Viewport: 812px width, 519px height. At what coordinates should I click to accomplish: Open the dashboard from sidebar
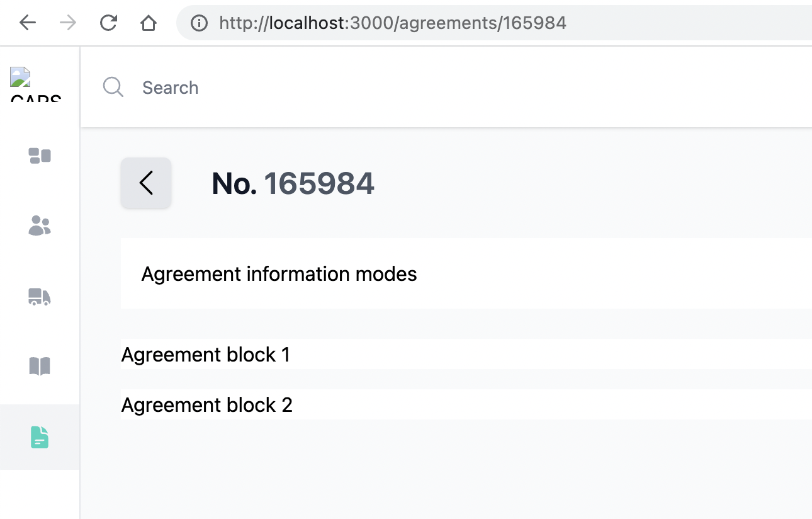[x=40, y=156]
